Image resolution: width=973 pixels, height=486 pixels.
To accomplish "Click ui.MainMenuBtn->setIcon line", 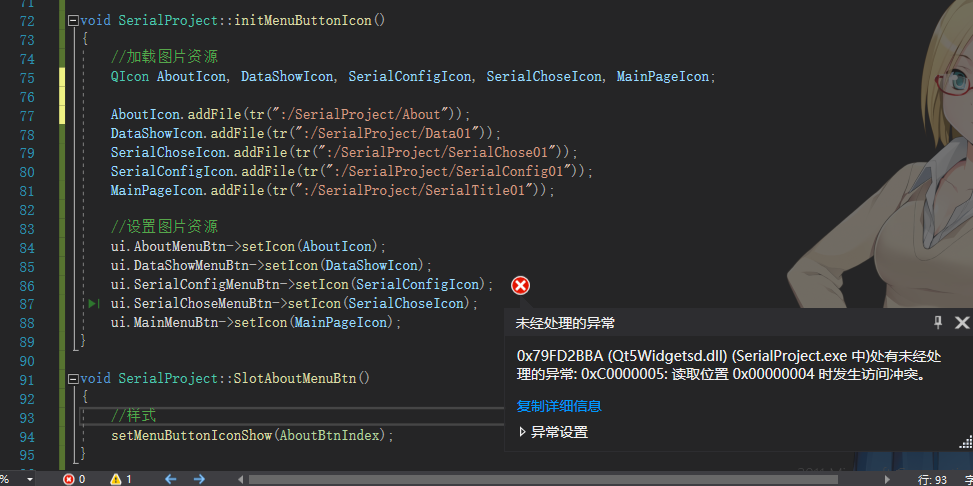I will click(256, 323).
